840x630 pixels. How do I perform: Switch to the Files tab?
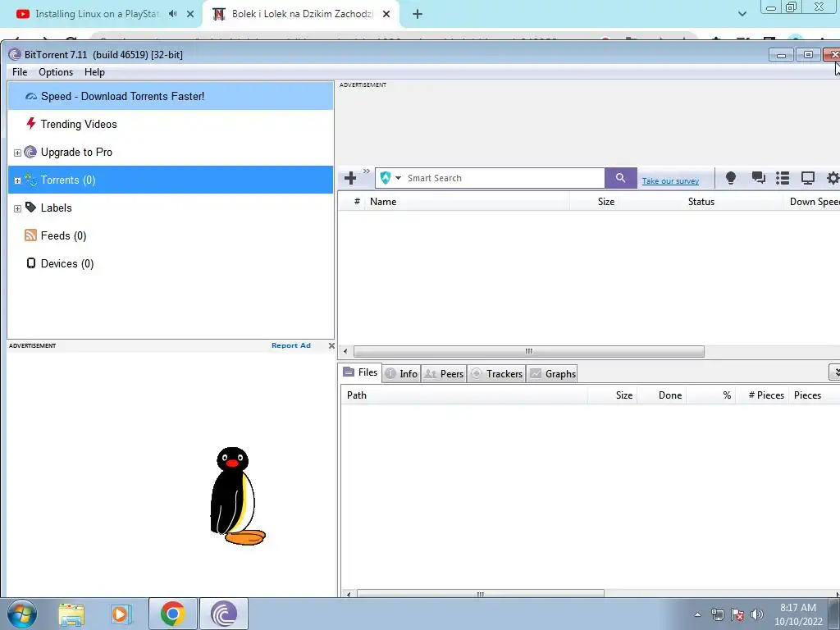click(x=361, y=372)
